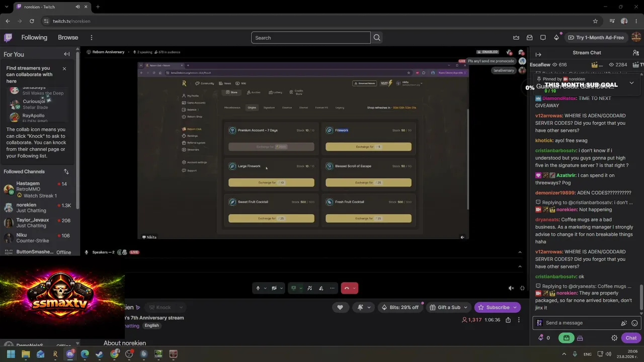644x362 pixels.
Task: Show hidden system tray icons
Action: (564, 354)
